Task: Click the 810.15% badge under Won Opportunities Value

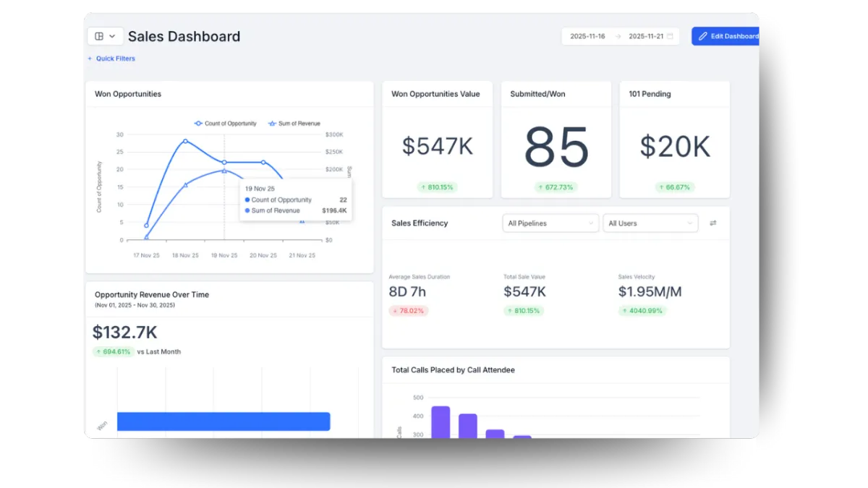Action: (438, 187)
